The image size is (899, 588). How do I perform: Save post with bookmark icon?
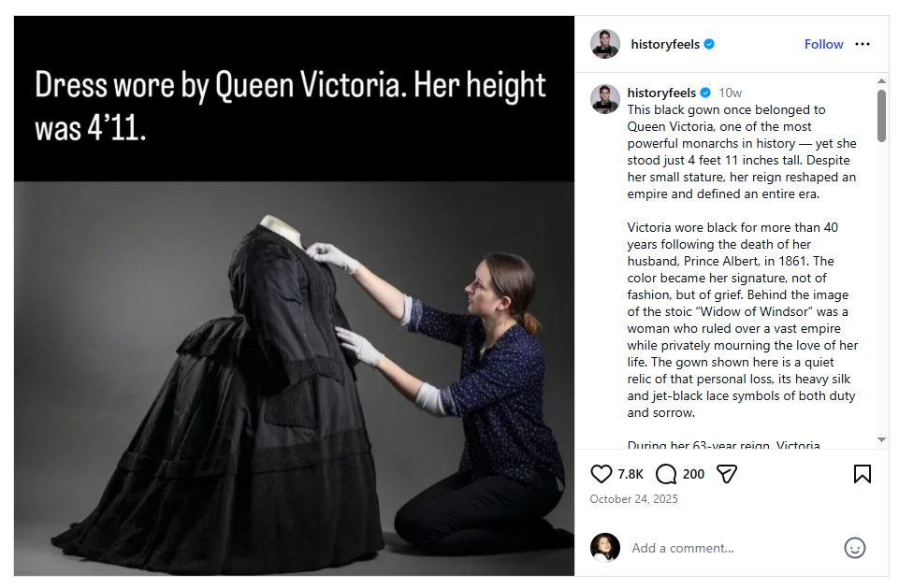pos(863,474)
